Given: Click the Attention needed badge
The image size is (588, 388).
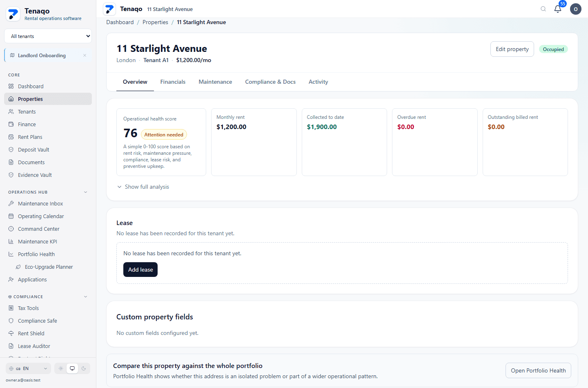Looking at the screenshot, I should (x=164, y=134).
